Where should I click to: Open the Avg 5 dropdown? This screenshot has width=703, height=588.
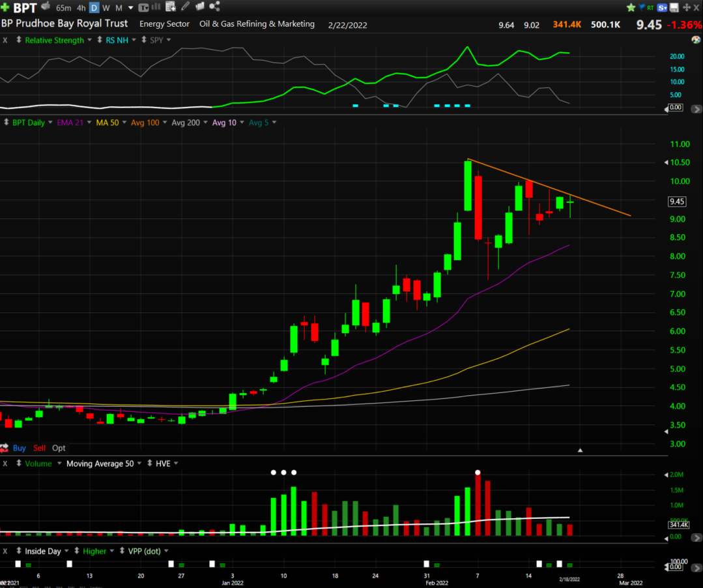click(x=274, y=123)
